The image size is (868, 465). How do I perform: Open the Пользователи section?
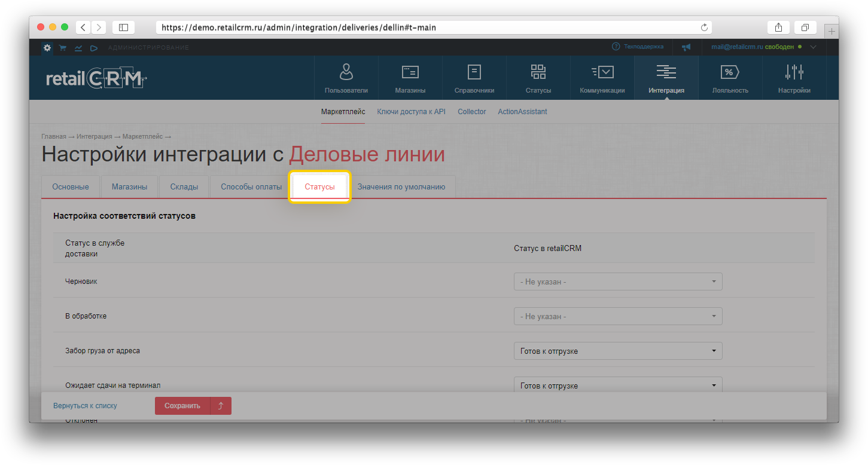click(x=346, y=78)
